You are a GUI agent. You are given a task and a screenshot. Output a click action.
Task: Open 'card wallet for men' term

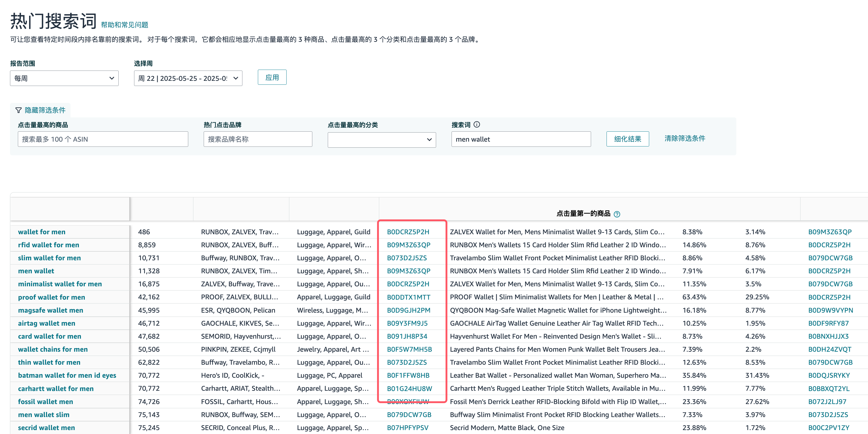(x=50, y=336)
